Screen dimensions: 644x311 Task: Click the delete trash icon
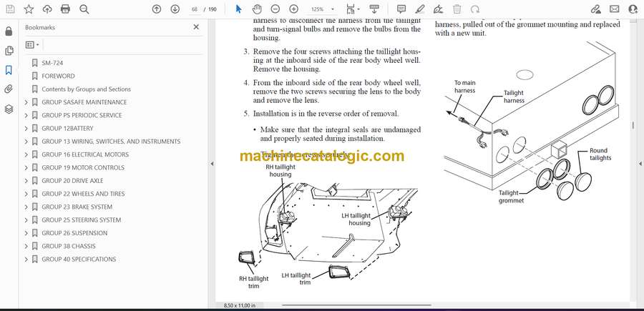(x=457, y=9)
